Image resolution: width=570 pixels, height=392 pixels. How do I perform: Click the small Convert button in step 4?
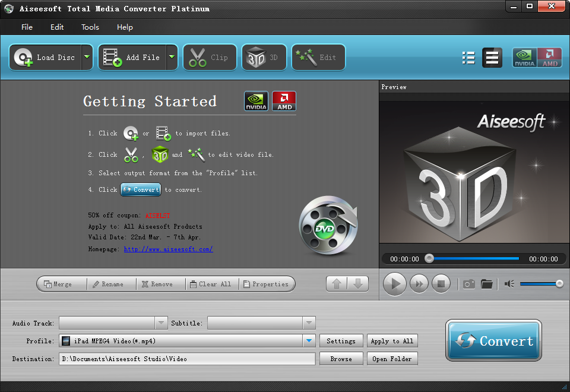pyautogui.click(x=141, y=189)
